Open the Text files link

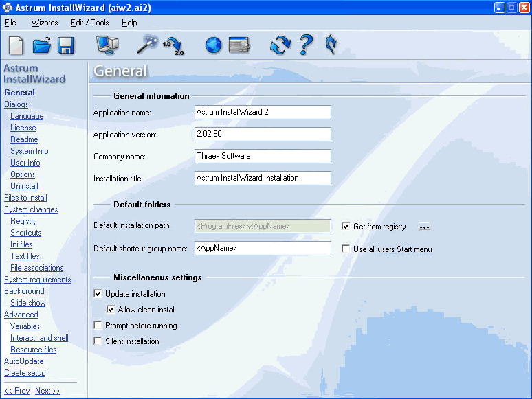pyautogui.click(x=25, y=256)
